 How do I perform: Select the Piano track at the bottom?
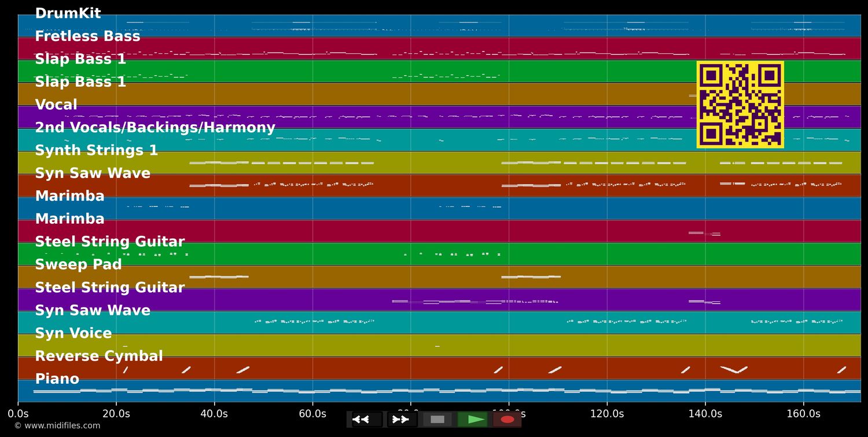click(x=57, y=379)
